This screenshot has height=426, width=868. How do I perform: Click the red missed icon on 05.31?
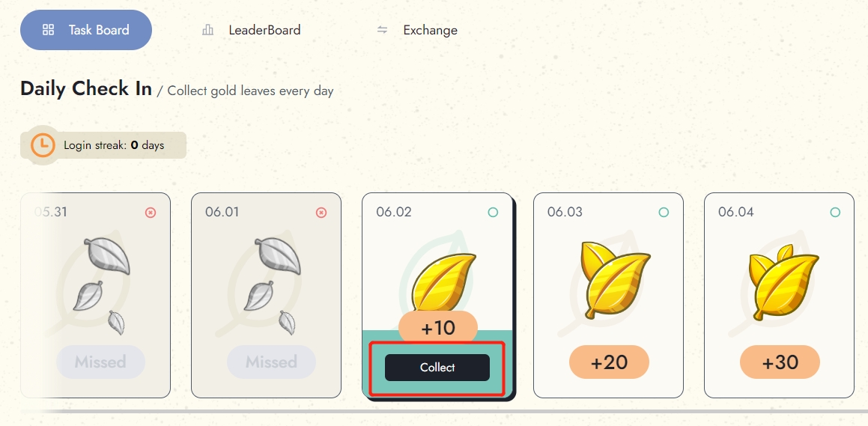pos(151,213)
